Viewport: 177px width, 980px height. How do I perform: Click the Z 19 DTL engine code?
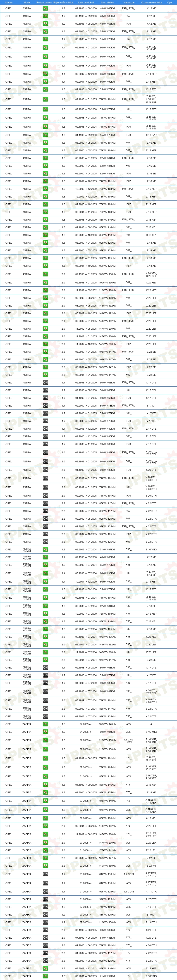point(151,907)
